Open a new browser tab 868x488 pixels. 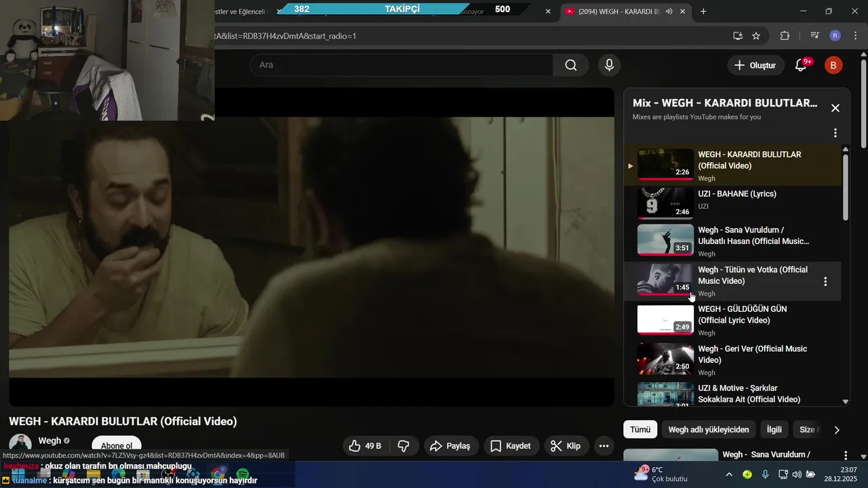pyautogui.click(x=703, y=12)
